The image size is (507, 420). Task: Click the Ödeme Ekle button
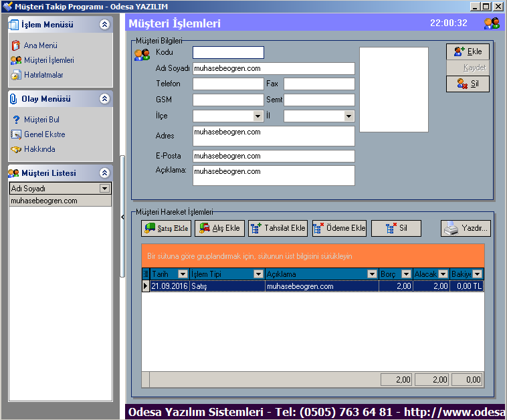(339, 228)
